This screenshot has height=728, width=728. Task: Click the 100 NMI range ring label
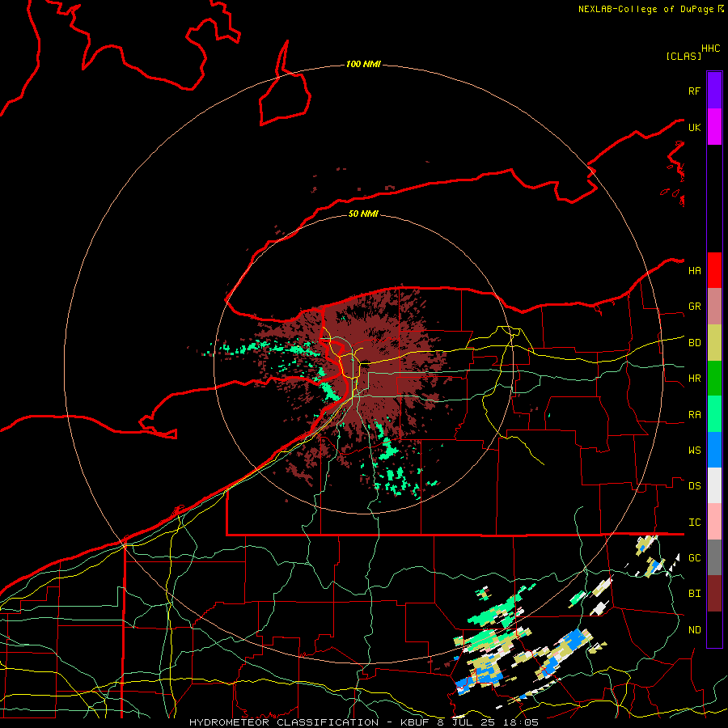363,64
